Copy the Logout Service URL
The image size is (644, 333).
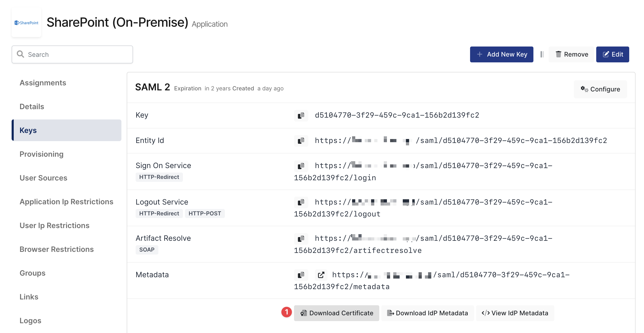coord(301,202)
